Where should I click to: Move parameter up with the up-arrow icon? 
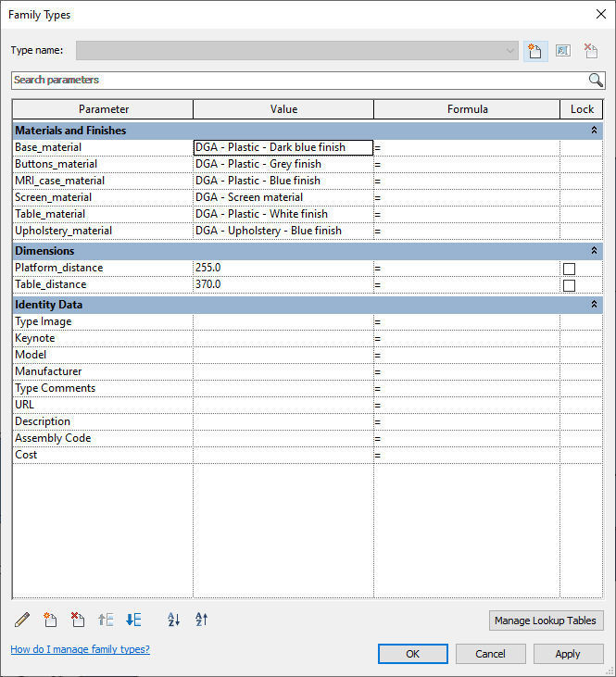[106, 620]
